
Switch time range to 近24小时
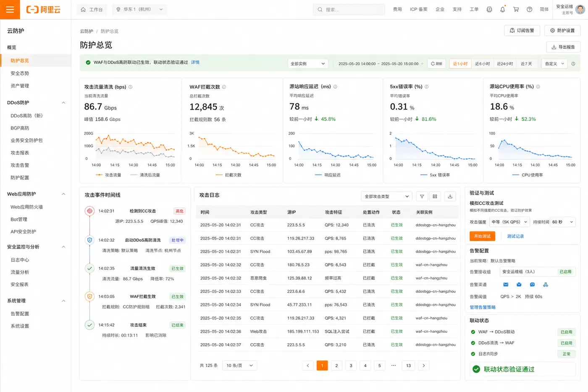pyautogui.click(x=505, y=64)
